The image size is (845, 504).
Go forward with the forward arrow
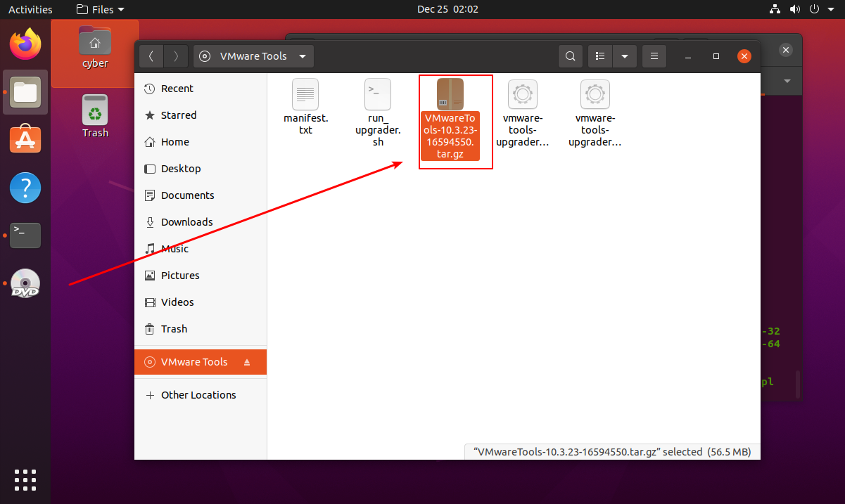tap(176, 56)
